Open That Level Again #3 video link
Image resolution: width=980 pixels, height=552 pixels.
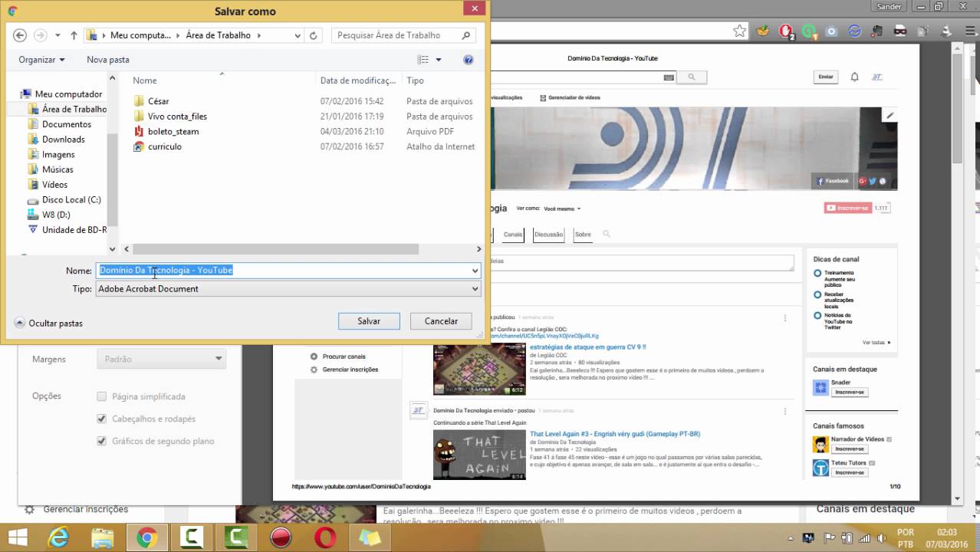pyautogui.click(x=614, y=434)
